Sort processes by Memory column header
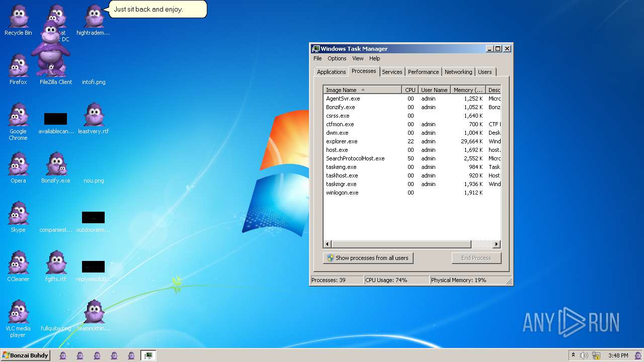This screenshot has width=644, height=362. (x=468, y=89)
